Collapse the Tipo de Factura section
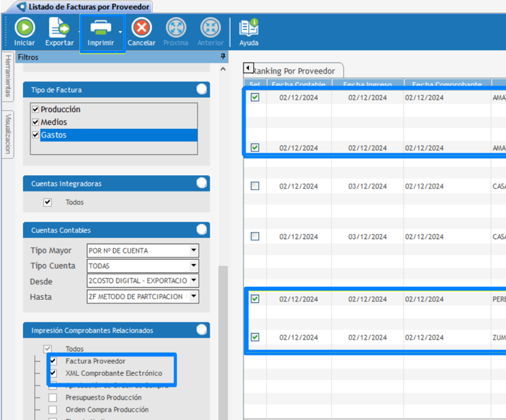The height and width of the screenshot is (420, 506). coord(201,90)
